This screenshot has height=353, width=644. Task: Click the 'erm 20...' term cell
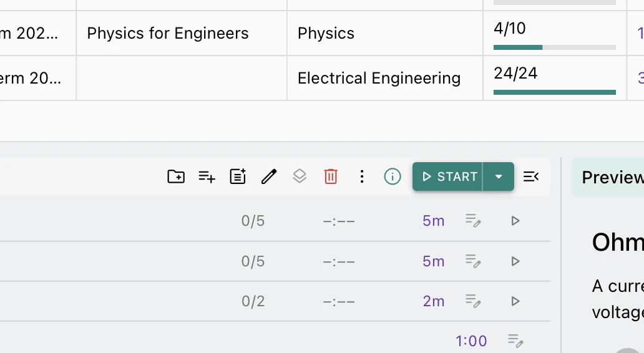38,78
